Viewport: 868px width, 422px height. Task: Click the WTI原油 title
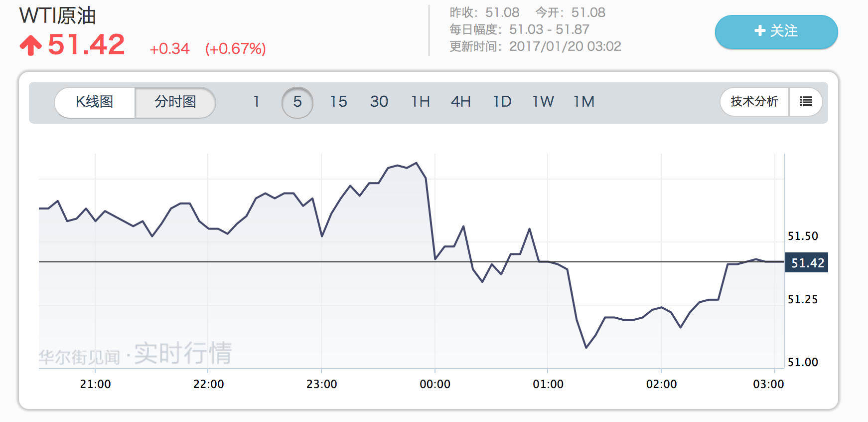[x=57, y=15]
